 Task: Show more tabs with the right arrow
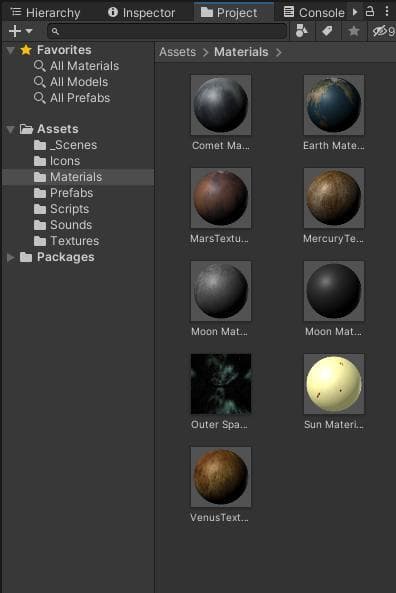355,12
